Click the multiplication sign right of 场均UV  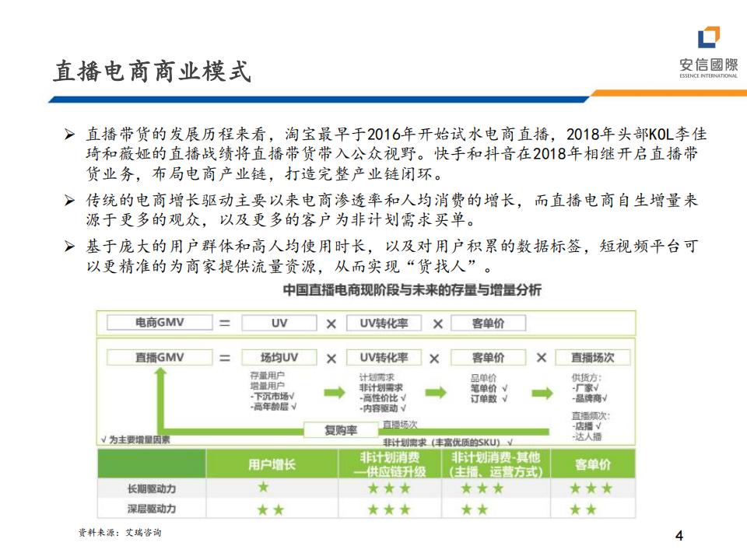tap(331, 359)
